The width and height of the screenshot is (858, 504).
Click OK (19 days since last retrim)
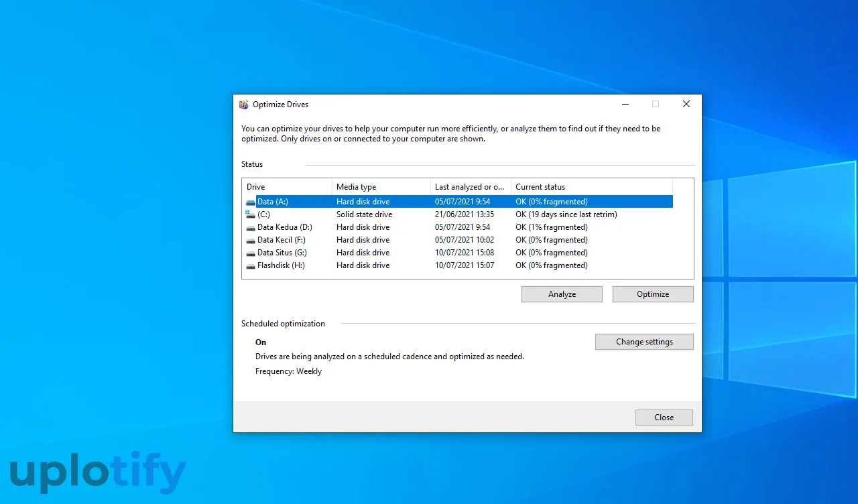click(x=566, y=214)
